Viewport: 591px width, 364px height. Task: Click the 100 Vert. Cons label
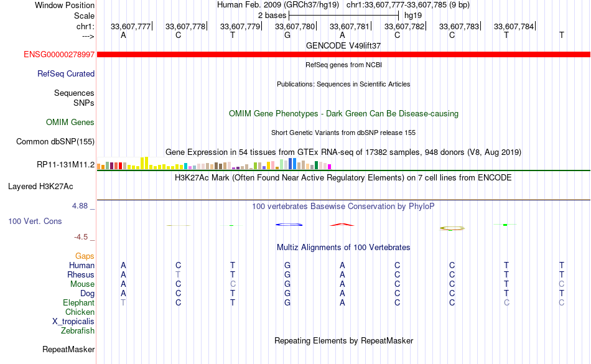(x=35, y=221)
